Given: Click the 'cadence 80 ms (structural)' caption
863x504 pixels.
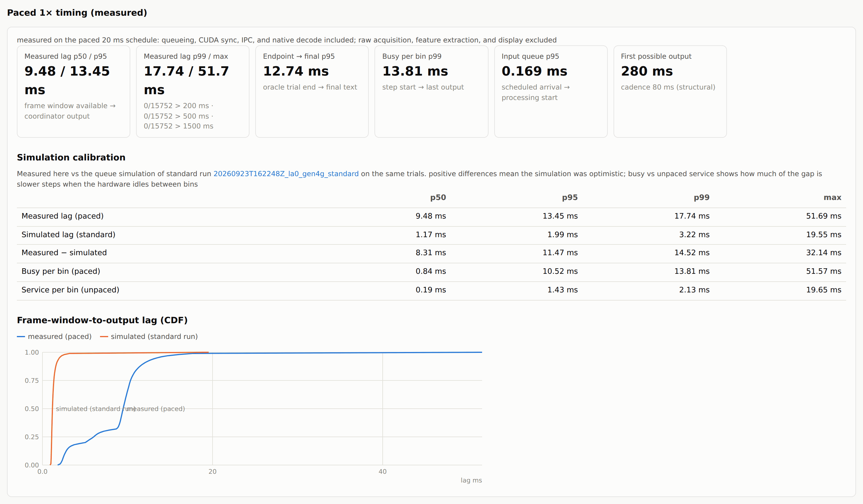Looking at the screenshot, I should pos(668,87).
